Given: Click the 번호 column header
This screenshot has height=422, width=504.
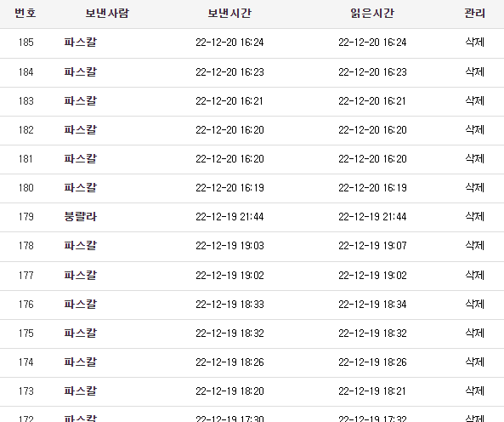Looking at the screenshot, I should [x=25, y=14].
